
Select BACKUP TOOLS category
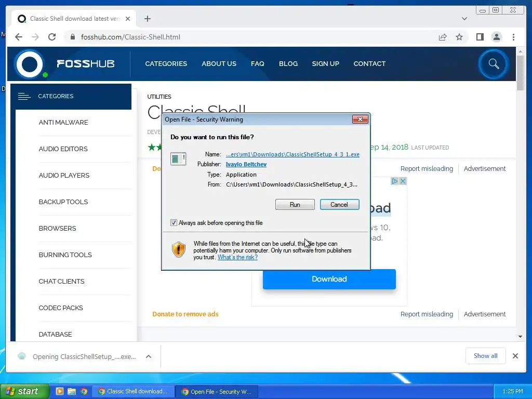coord(63,202)
